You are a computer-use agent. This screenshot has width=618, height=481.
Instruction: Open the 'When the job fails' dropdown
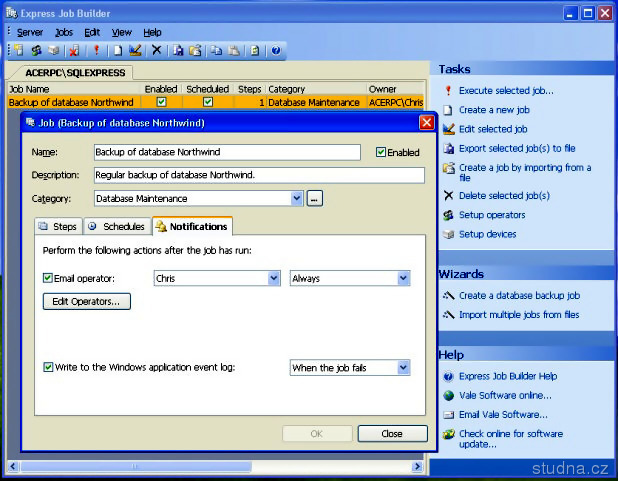403,368
